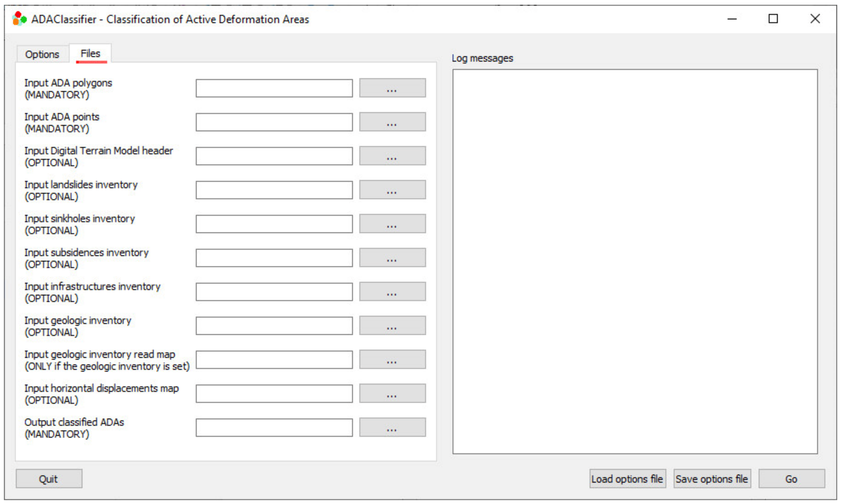Browse for Input ADA polygons file

tap(392, 88)
